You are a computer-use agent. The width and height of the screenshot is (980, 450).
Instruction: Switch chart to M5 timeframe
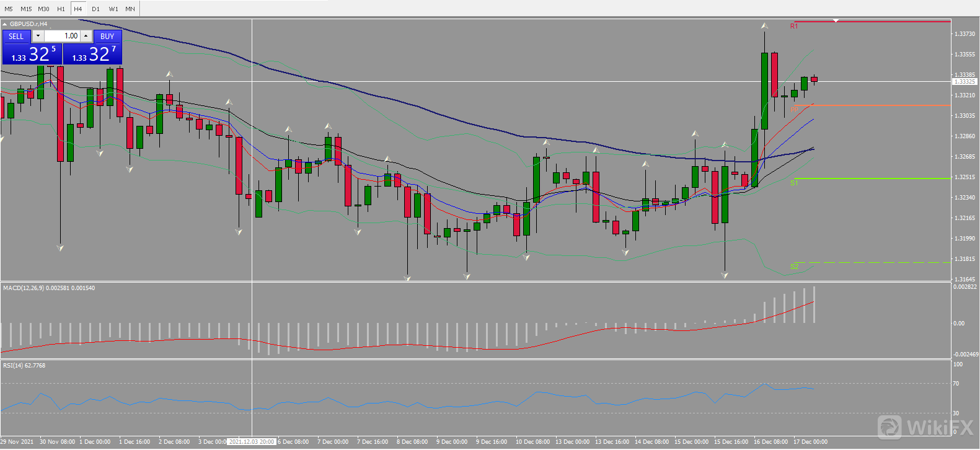coord(9,9)
